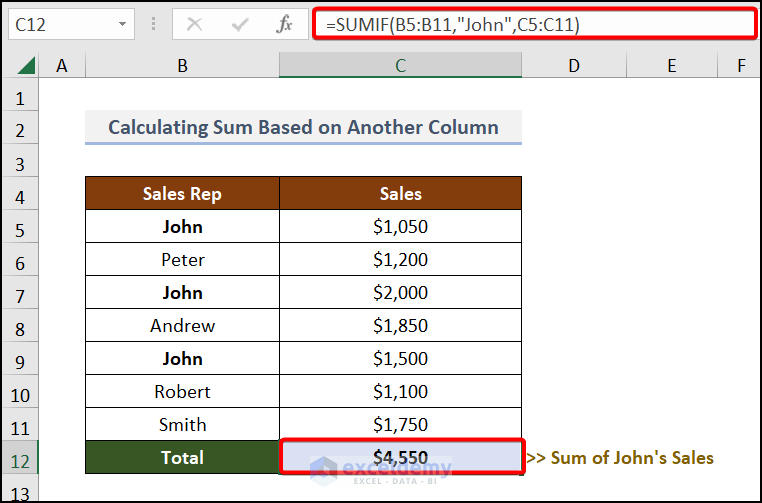762x503 pixels.
Task: Select column C header
Action: (x=400, y=66)
